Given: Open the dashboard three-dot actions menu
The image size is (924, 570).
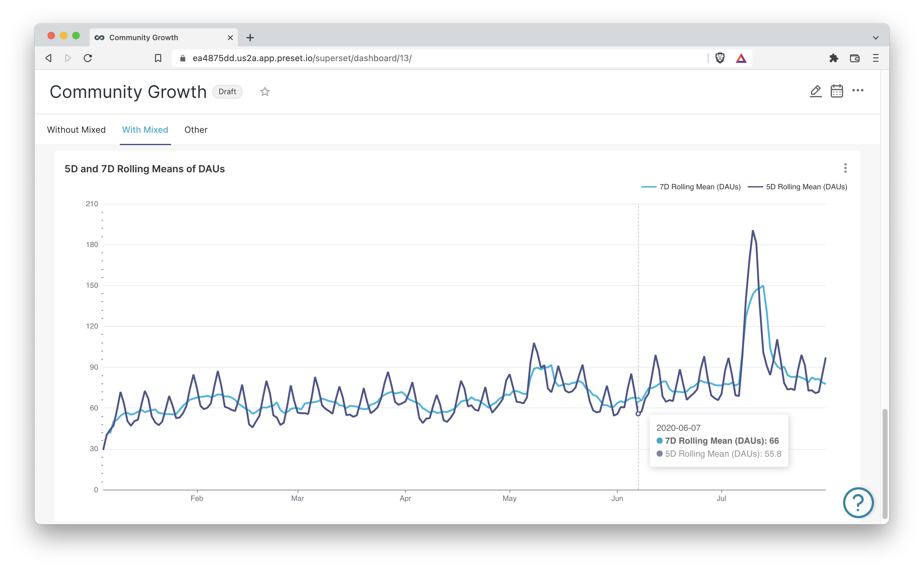Looking at the screenshot, I should tap(858, 90).
